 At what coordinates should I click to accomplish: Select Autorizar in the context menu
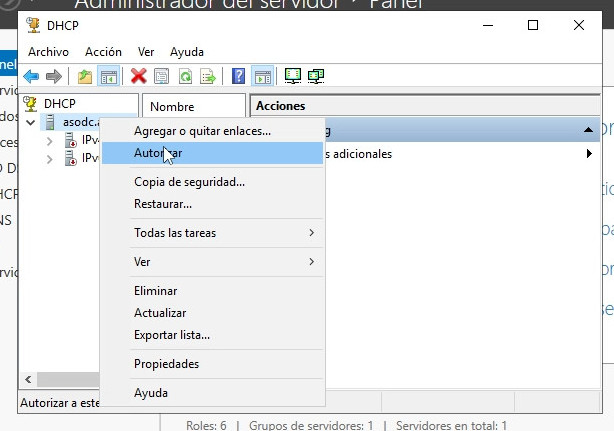click(158, 153)
